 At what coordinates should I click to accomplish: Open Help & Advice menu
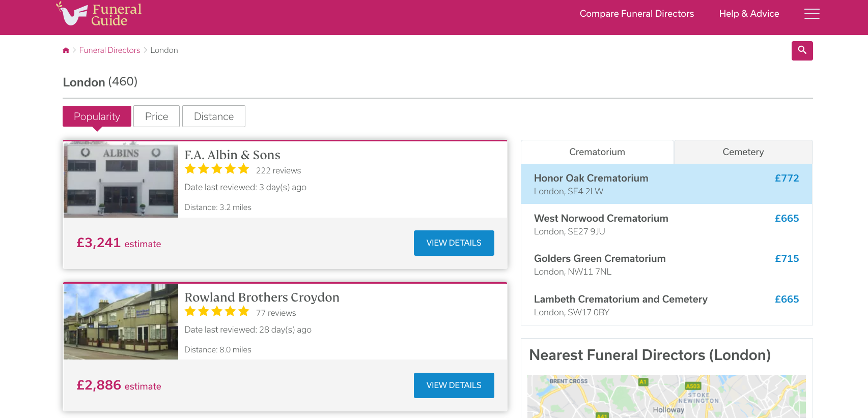pos(749,14)
